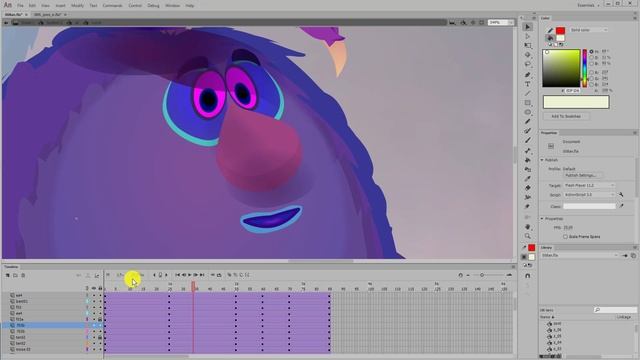This screenshot has width=640, height=360.
Task: Open the Essentials workspace dropdown
Action: (588, 5)
